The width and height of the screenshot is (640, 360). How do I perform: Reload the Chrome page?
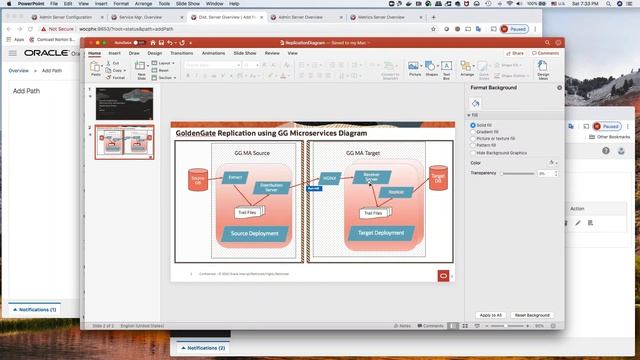click(x=30, y=29)
